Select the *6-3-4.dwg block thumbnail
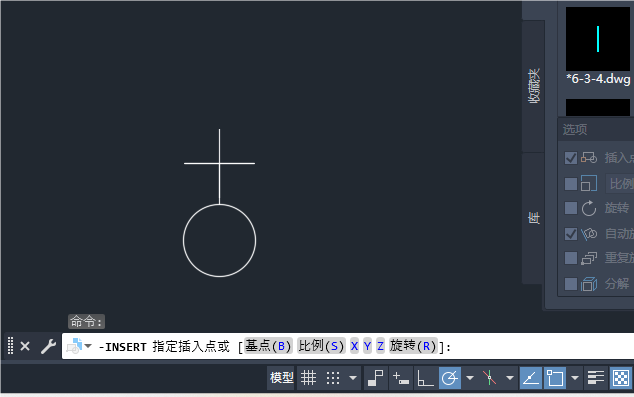The image size is (634, 397). pyautogui.click(x=598, y=39)
